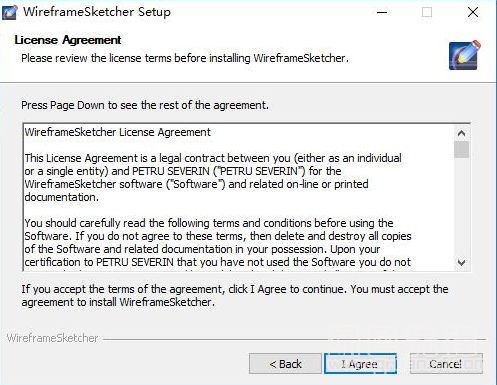
Task: Go back with the Back button
Action: point(285,364)
